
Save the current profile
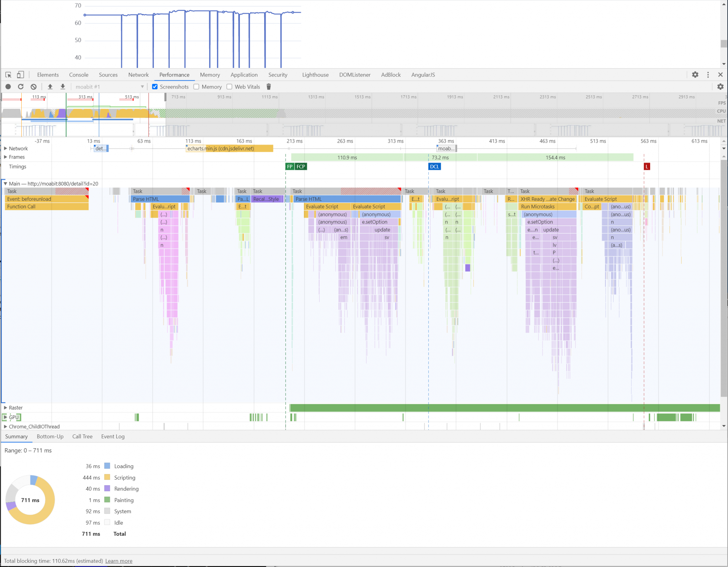tap(63, 86)
